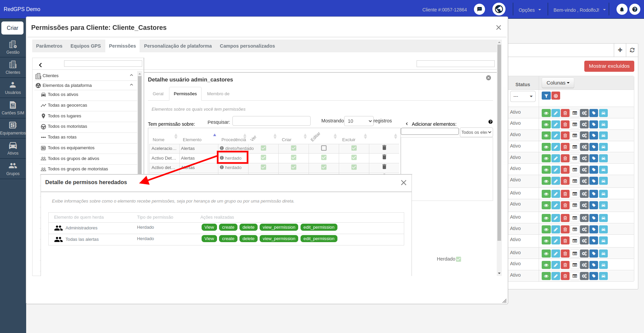Open the Todos os elementos dropdown

tap(476, 132)
